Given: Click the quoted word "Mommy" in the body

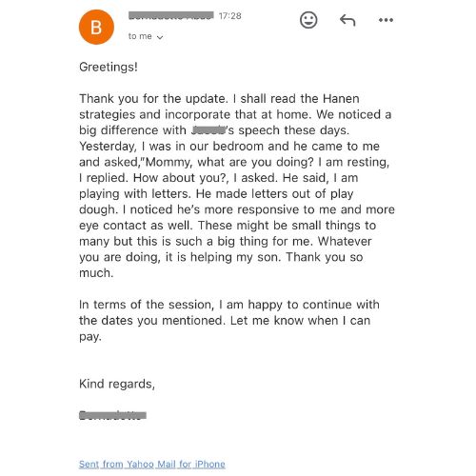Looking at the screenshot, I should [169, 162].
